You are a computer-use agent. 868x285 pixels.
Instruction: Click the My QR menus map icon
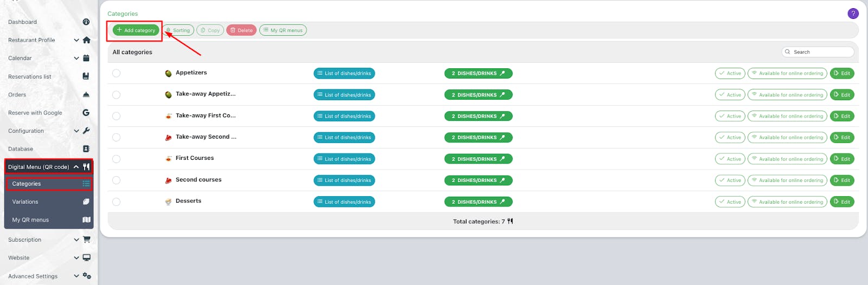tap(86, 220)
